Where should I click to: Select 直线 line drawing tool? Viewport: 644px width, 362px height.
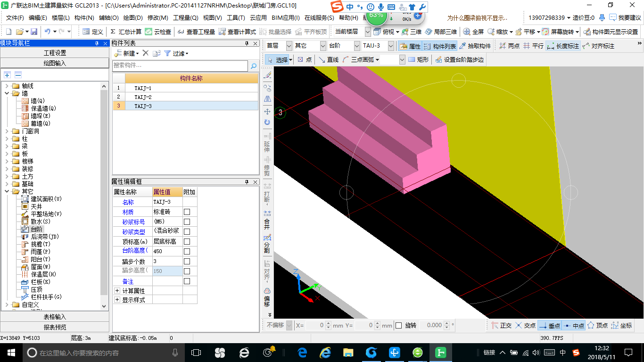click(x=328, y=60)
